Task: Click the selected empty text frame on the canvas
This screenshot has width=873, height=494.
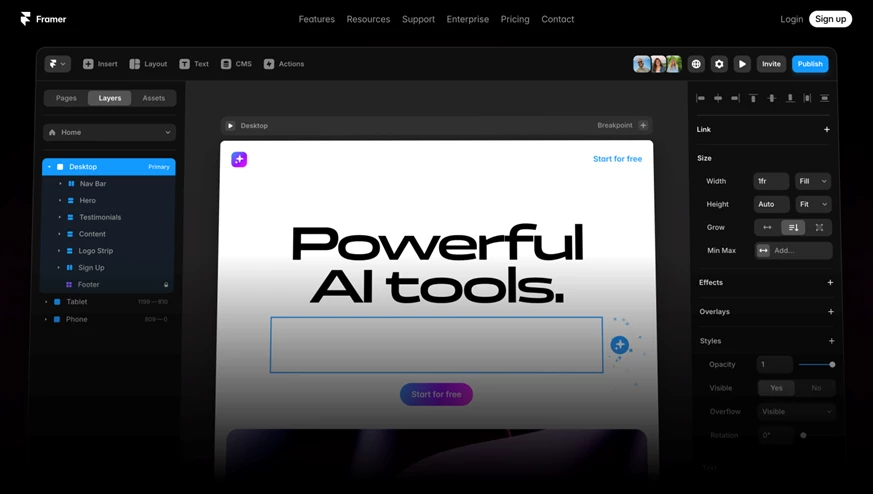Action: point(436,345)
